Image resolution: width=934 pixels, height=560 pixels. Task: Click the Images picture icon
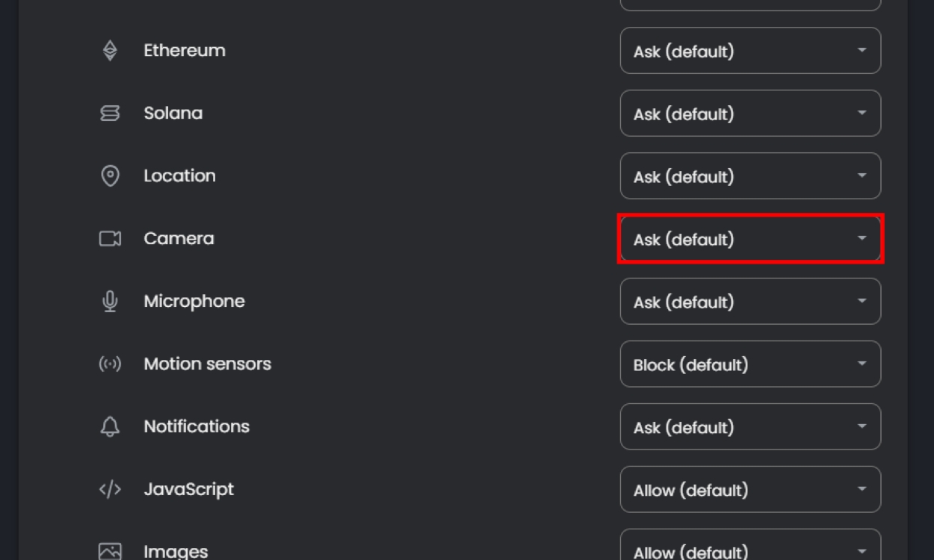pyautogui.click(x=110, y=551)
